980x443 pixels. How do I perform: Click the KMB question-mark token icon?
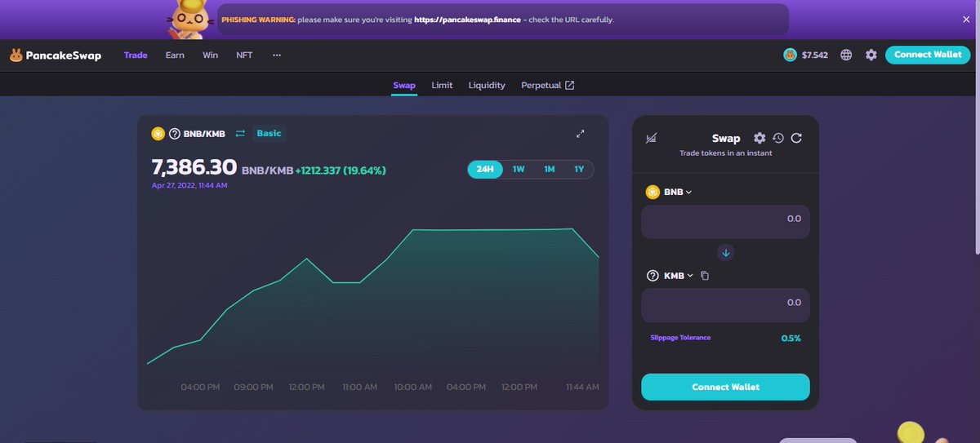(653, 276)
